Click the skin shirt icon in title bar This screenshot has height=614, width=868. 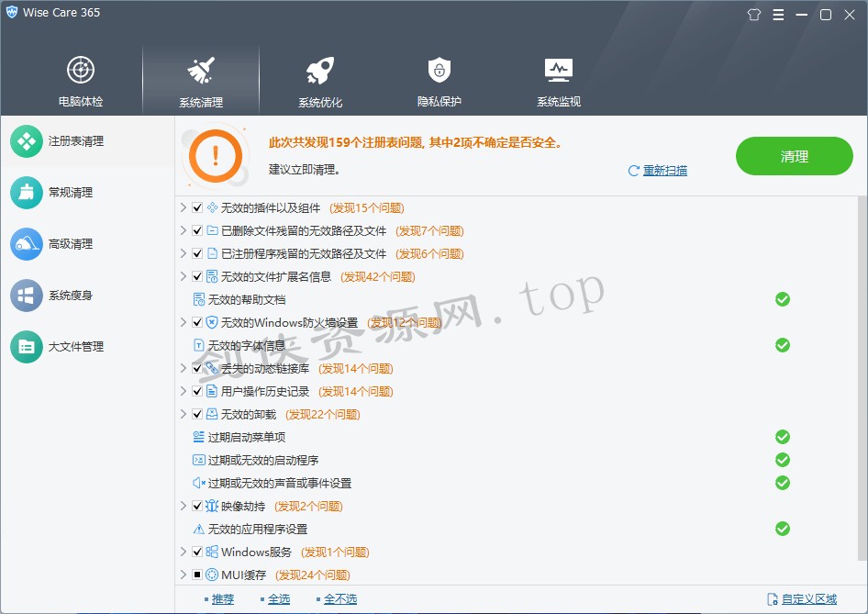click(754, 15)
